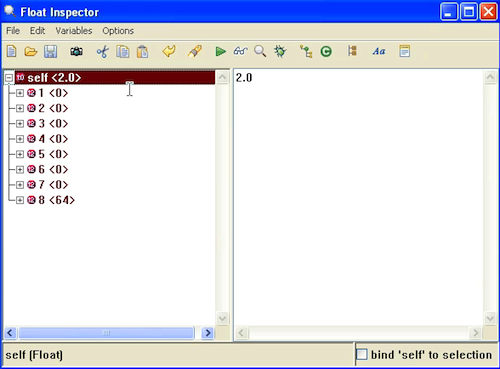Expand tree node 7 <0>

pyautogui.click(x=20, y=185)
